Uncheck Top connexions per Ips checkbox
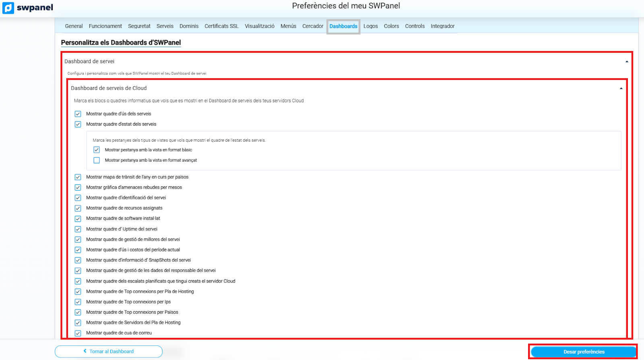This screenshot has width=644, height=360. tap(78, 302)
